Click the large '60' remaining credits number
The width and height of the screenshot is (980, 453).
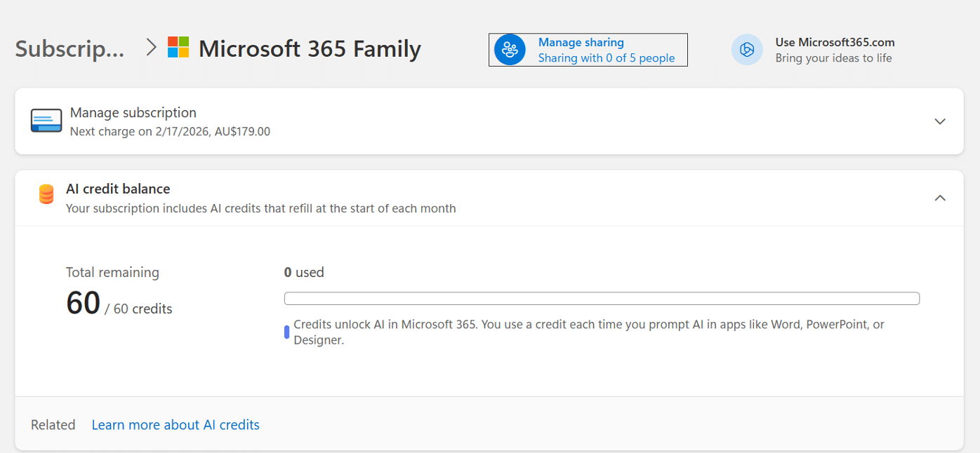coord(83,303)
